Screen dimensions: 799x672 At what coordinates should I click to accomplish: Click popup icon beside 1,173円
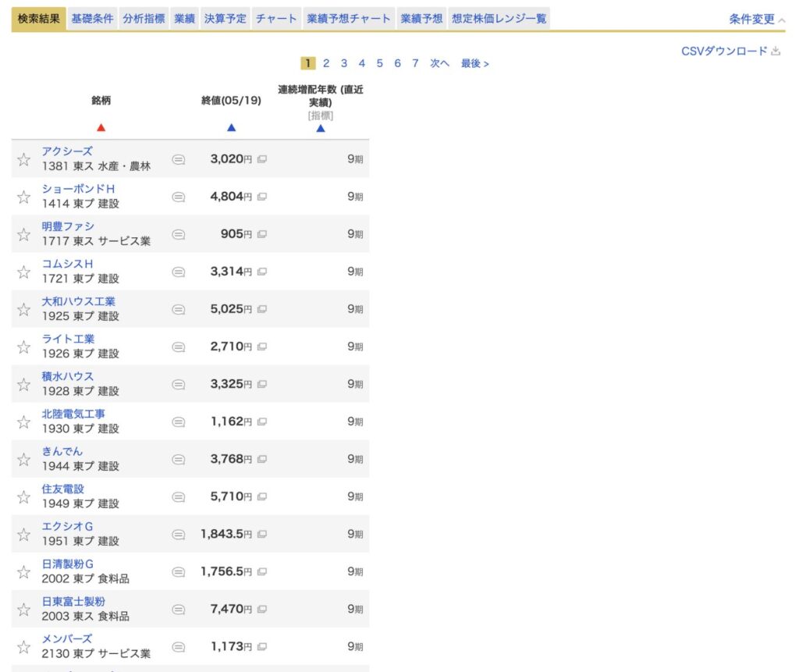point(262,646)
